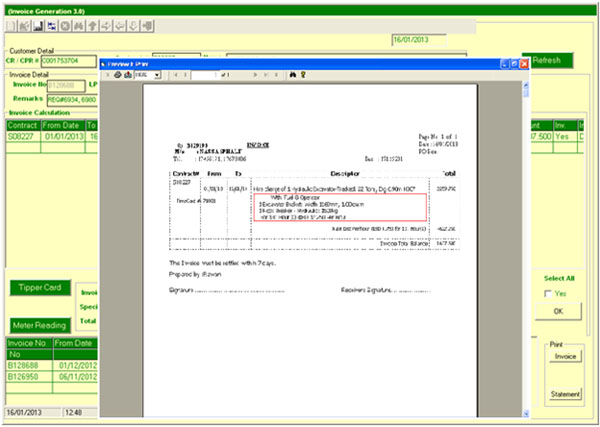Click status bar date 16/01/2013
The height and width of the screenshot is (427, 600).
click(x=33, y=413)
